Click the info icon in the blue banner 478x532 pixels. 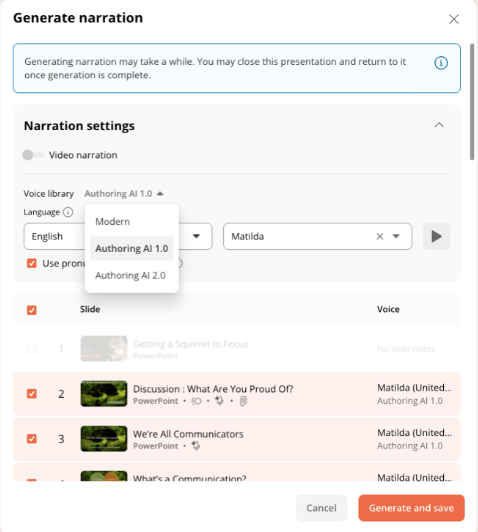441,63
